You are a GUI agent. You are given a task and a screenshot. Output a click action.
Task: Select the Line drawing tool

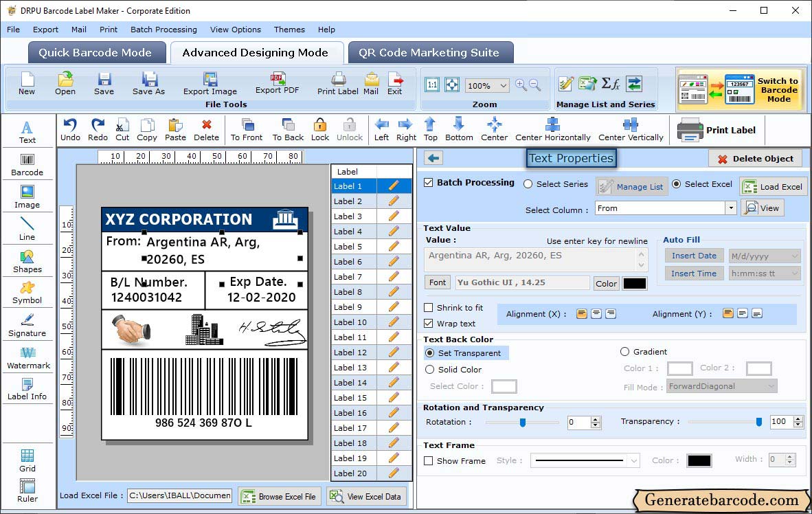pos(27,229)
